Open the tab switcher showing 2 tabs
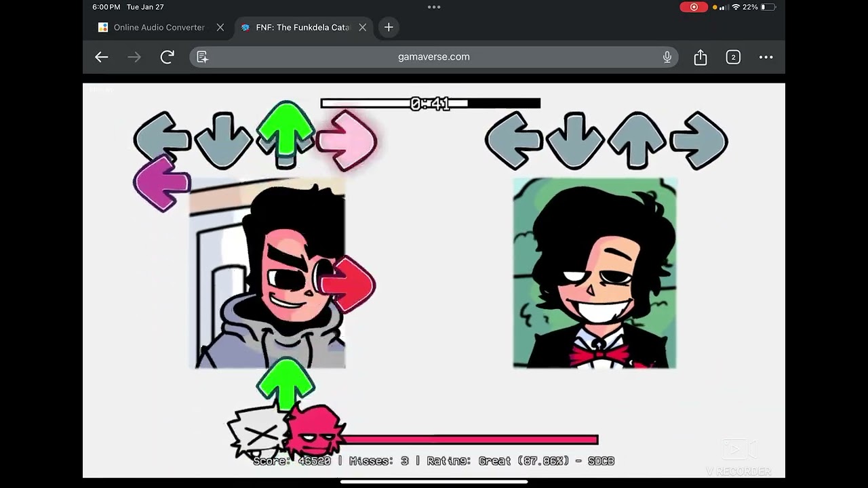868x488 pixels. pos(733,57)
